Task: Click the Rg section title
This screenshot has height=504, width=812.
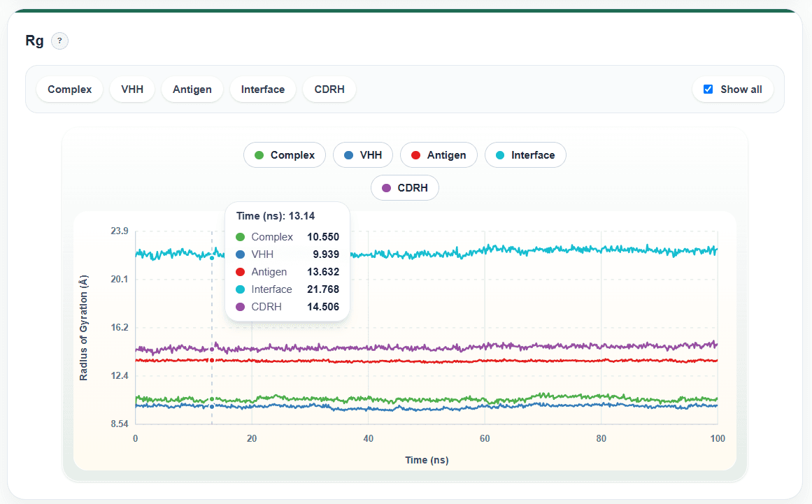Action: pyautogui.click(x=34, y=41)
